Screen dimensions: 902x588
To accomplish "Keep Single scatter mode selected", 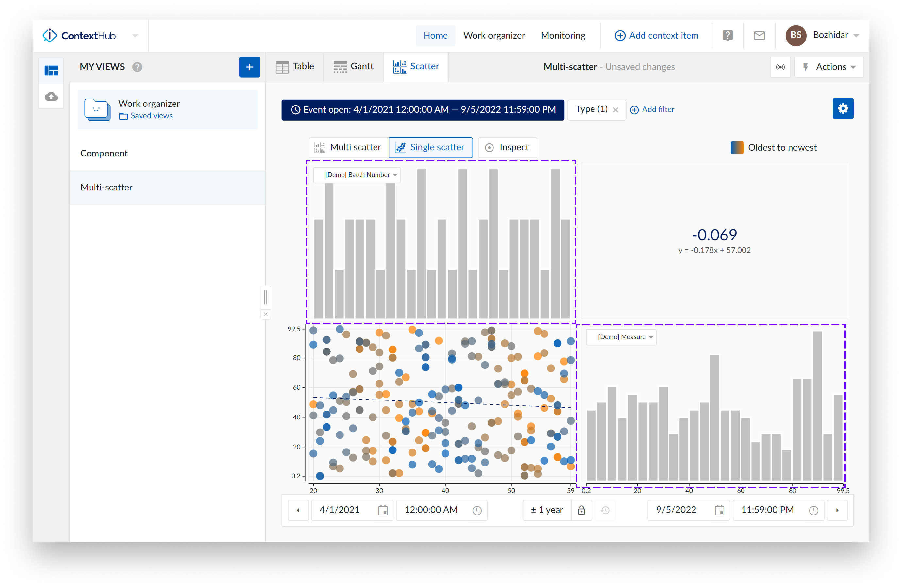I will point(430,147).
